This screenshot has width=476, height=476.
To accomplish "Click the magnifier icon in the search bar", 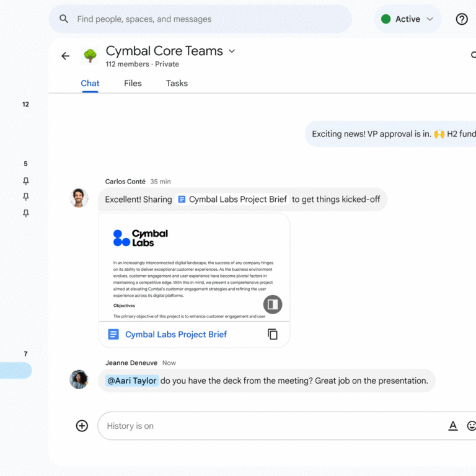I will pos(64,19).
